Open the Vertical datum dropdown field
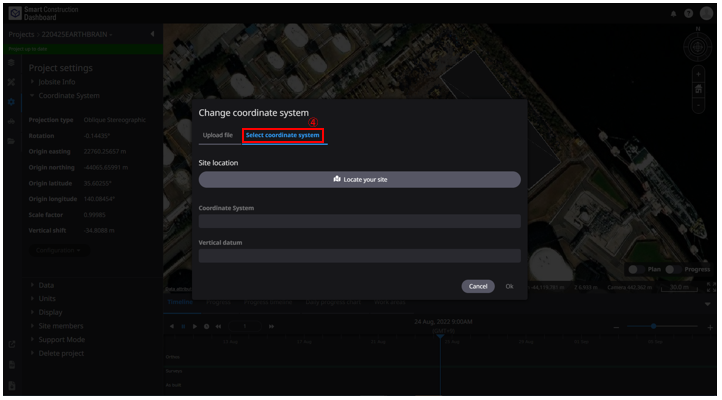This screenshot has height=400, width=722. (x=359, y=256)
